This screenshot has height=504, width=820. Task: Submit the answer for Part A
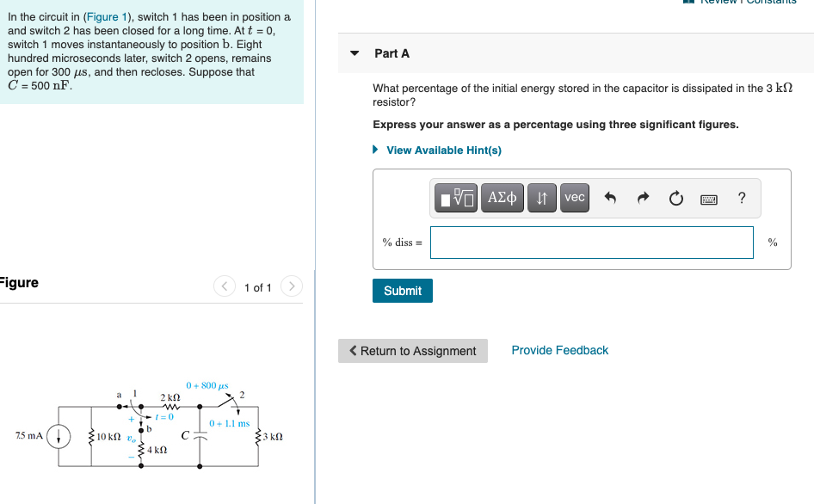[402, 290]
